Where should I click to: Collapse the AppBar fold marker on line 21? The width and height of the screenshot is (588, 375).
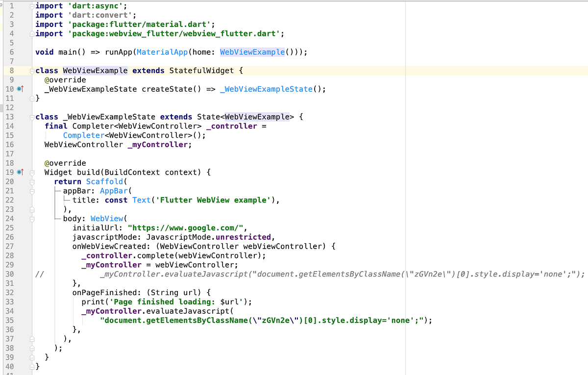pyautogui.click(x=31, y=191)
